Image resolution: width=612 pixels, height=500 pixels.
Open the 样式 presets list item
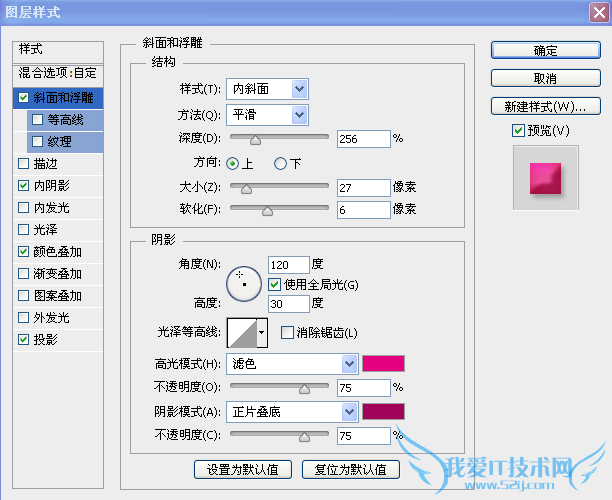[58, 50]
